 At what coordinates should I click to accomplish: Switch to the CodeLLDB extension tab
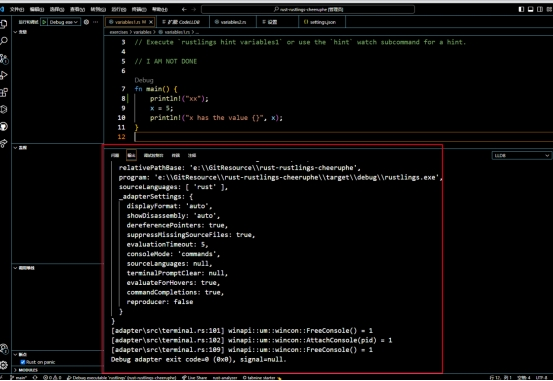[182, 22]
